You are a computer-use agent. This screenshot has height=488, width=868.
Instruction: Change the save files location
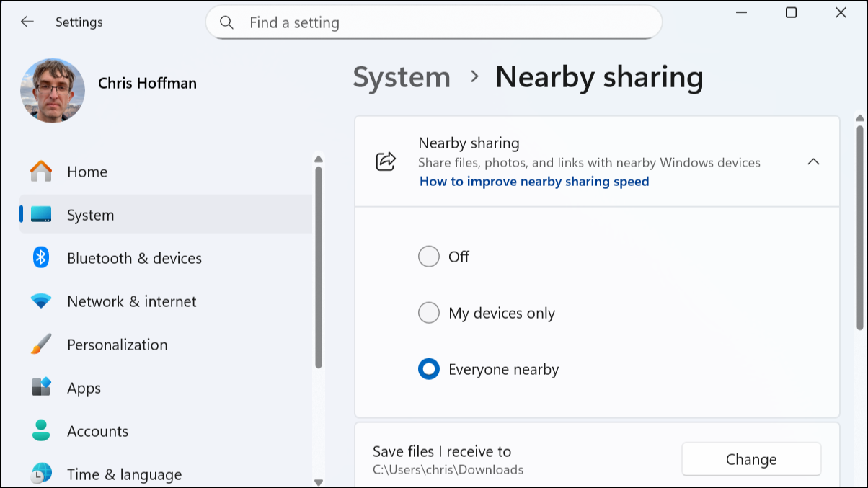point(751,459)
